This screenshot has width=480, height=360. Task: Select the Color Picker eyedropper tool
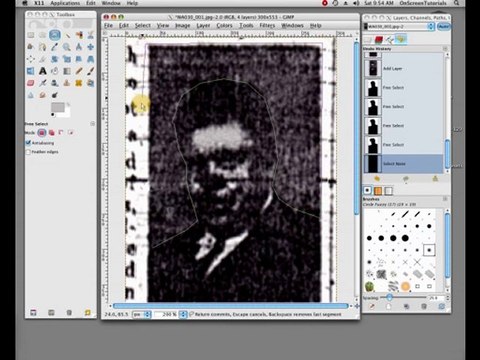pyautogui.click(x=55, y=47)
